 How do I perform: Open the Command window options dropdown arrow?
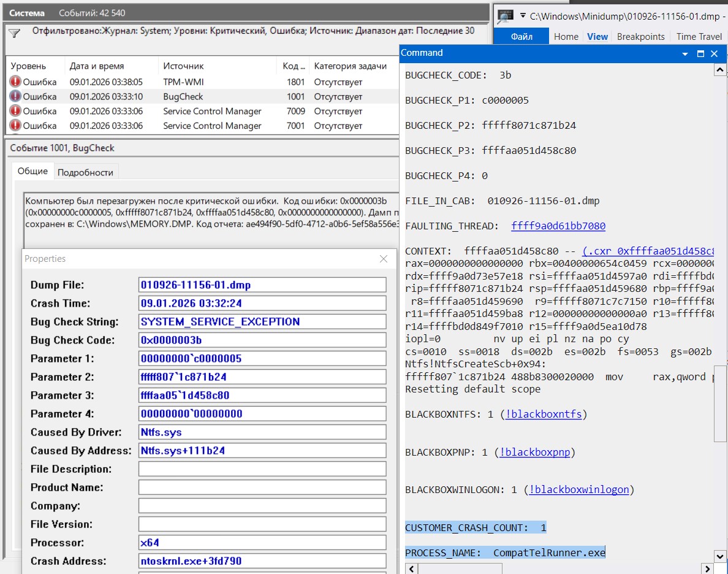[685, 54]
